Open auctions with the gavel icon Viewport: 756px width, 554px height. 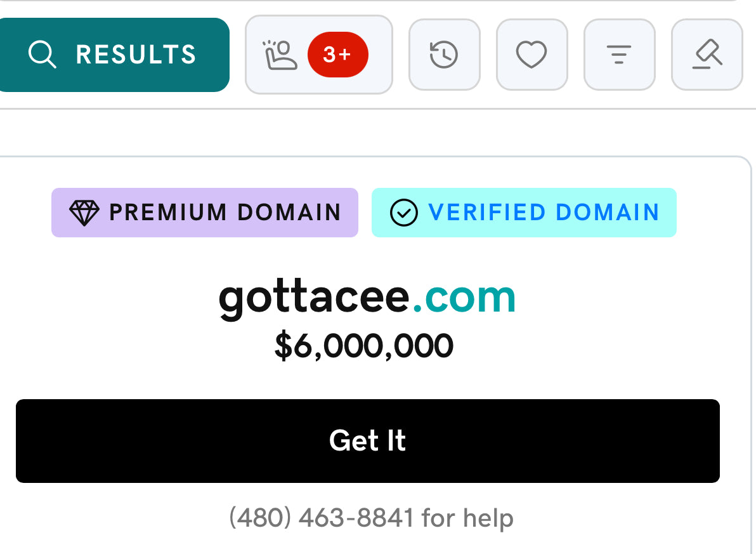(707, 55)
